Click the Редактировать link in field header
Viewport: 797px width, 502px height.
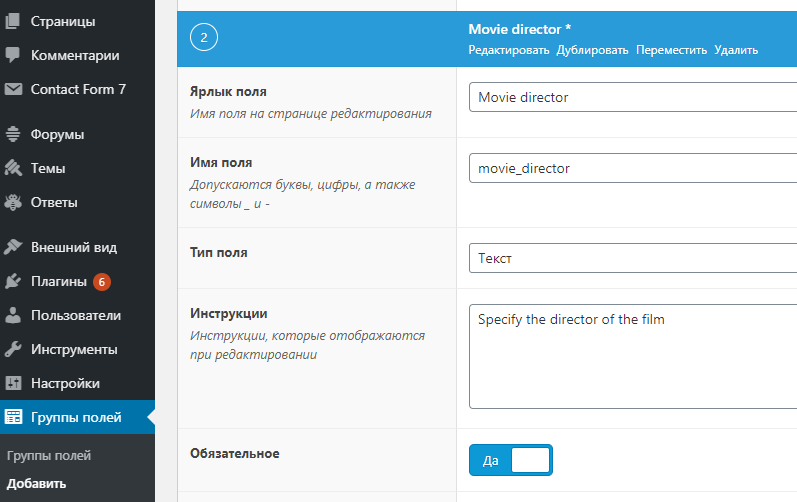coord(509,50)
